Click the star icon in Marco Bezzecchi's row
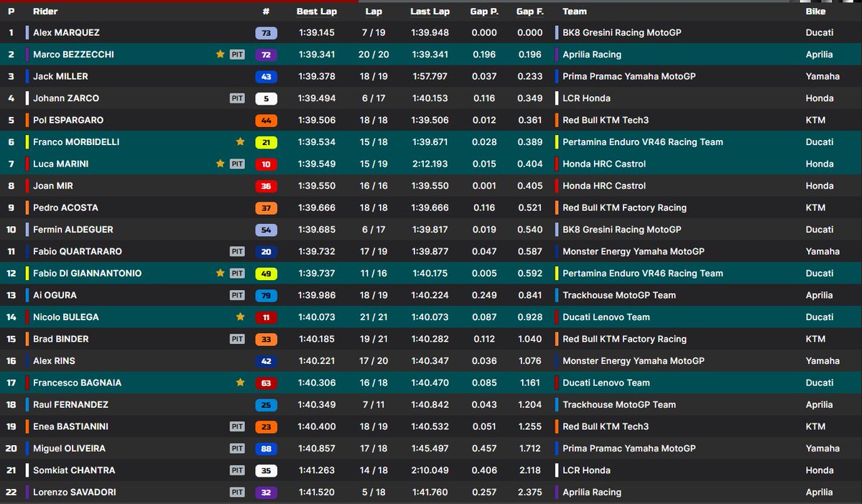The height and width of the screenshot is (504, 862). pyautogui.click(x=221, y=55)
